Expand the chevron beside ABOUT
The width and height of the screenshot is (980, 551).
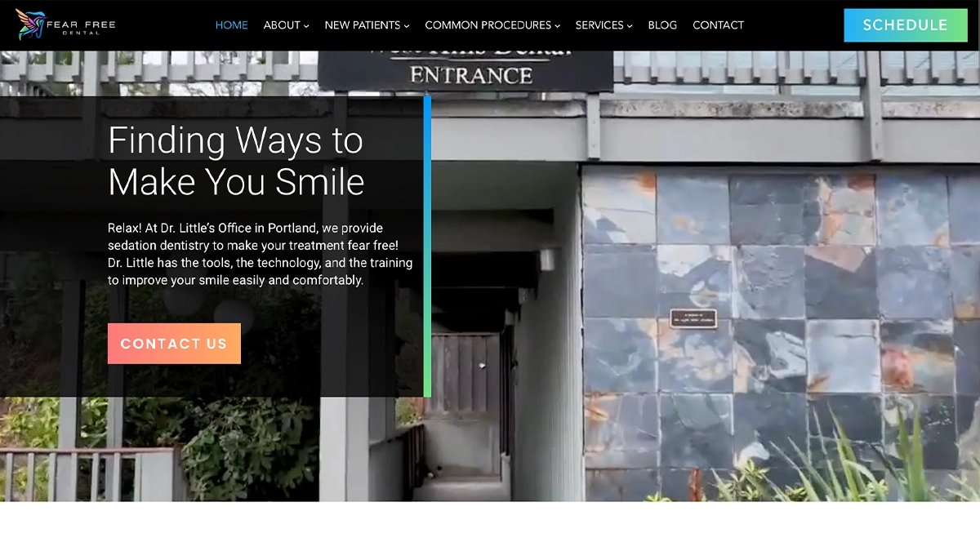click(x=306, y=26)
